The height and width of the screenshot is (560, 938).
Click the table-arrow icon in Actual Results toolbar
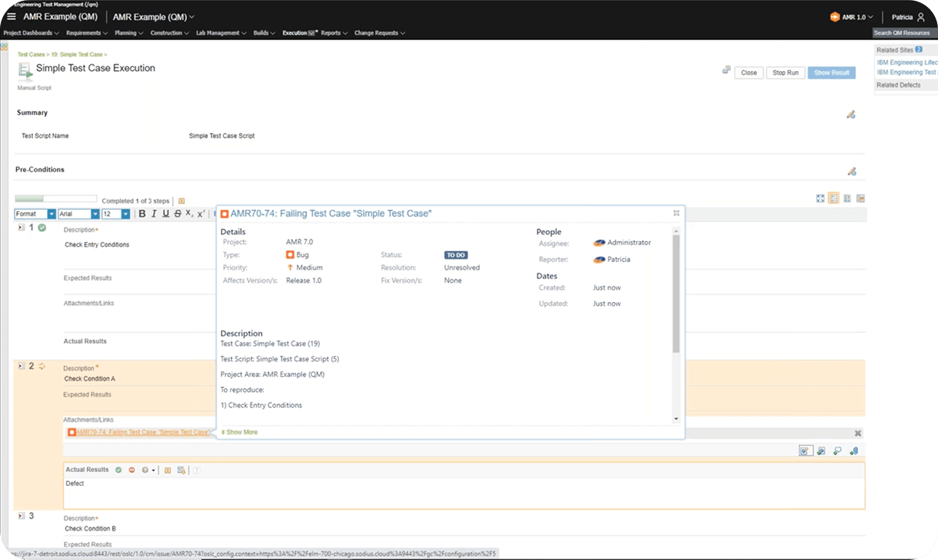pos(181,470)
